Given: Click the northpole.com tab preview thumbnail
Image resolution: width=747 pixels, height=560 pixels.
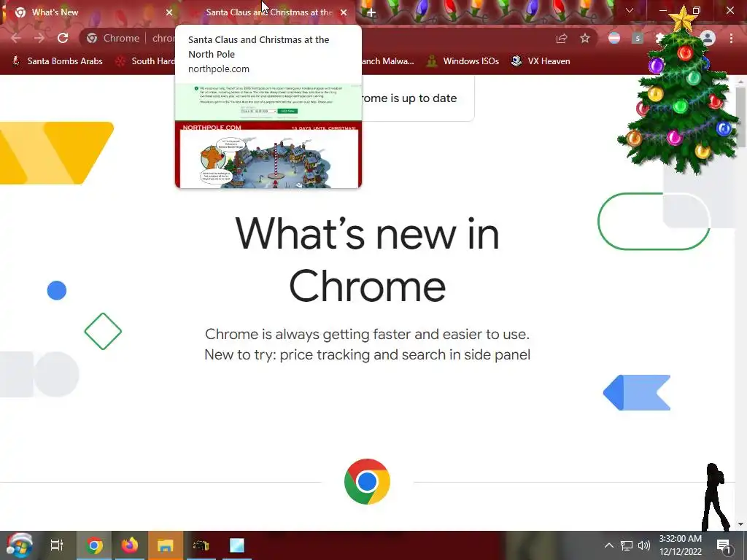Looking at the screenshot, I should 268,136.
